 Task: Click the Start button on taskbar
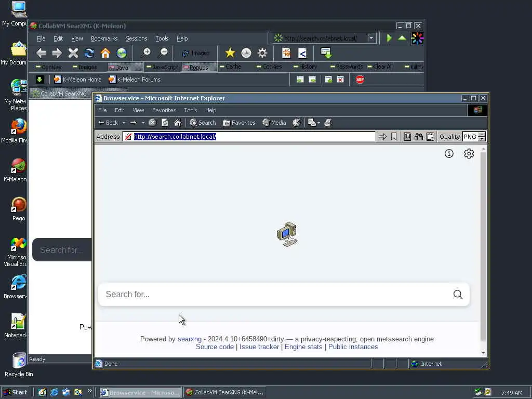[x=16, y=392]
